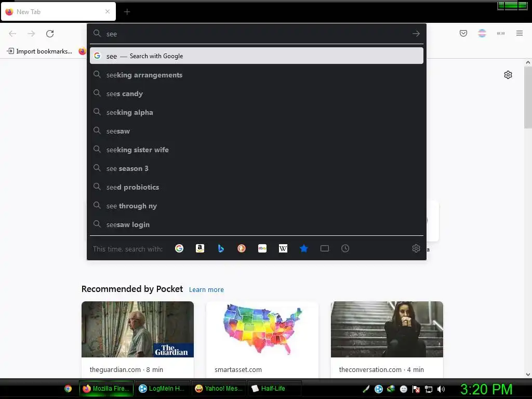Open Chrome from the taskbar

point(68,389)
